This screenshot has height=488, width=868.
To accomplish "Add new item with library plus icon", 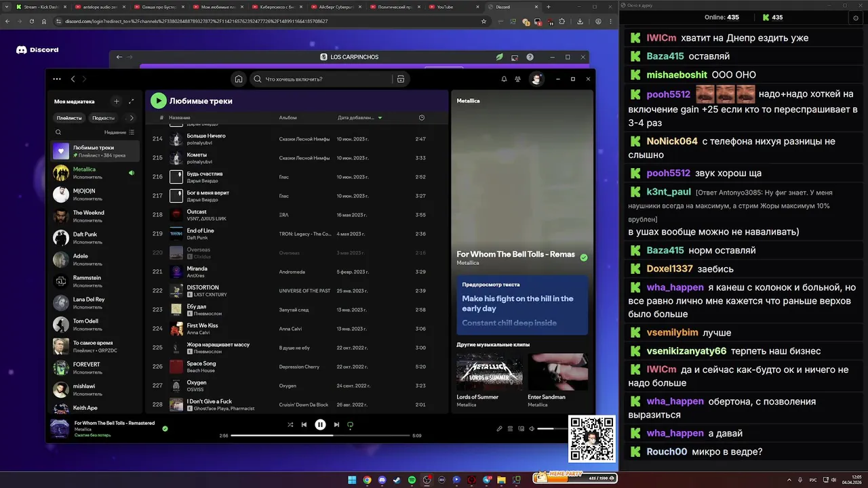I will click(x=117, y=101).
